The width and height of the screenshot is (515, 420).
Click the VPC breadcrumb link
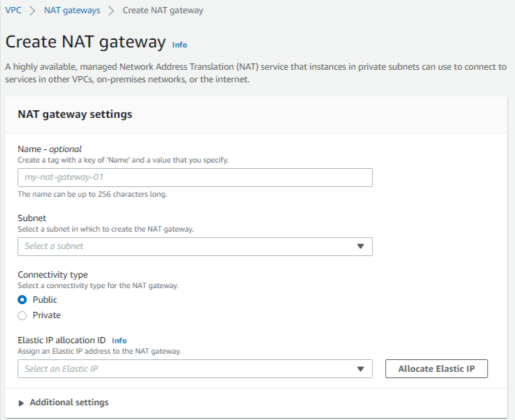click(13, 10)
